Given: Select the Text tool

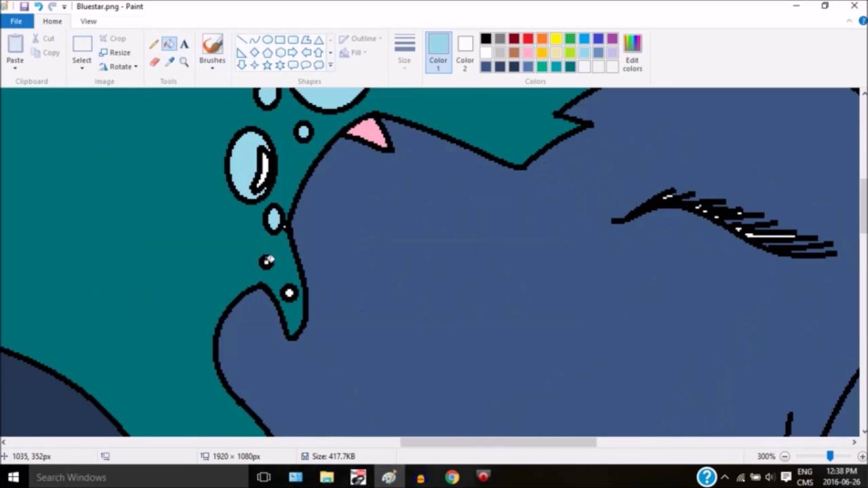Looking at the screenshot, I should pyautogui.click(x=184, y=45).
